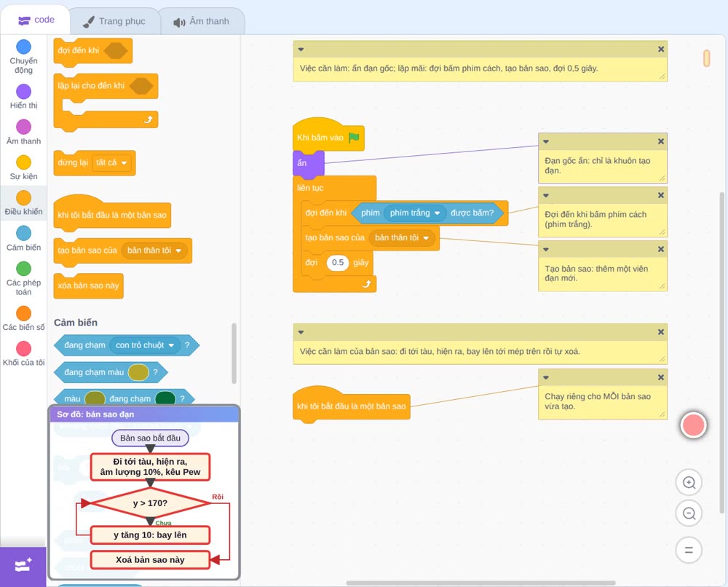
Task: Select the Âm thanh category circle in the sidebar
Action: coord(24,127)
